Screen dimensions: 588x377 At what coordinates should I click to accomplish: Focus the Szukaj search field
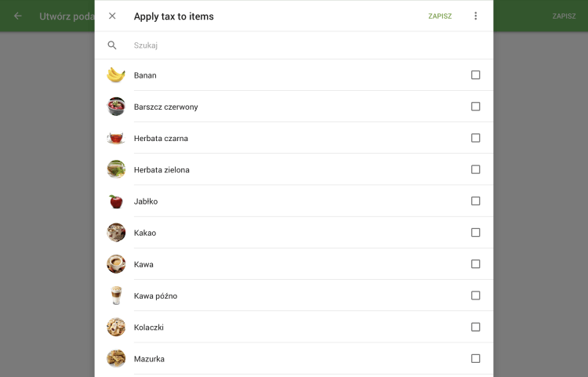click(x=298, y=45)
